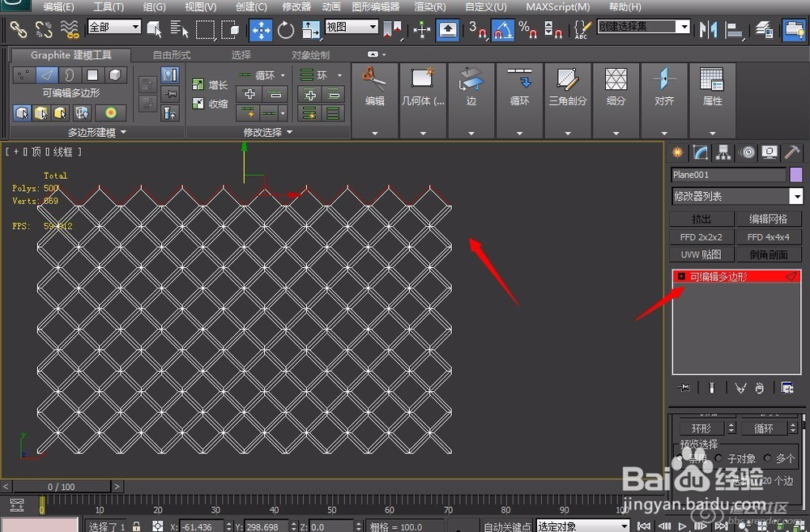Expand the 修改选择 panel arrow

point(289,132)
